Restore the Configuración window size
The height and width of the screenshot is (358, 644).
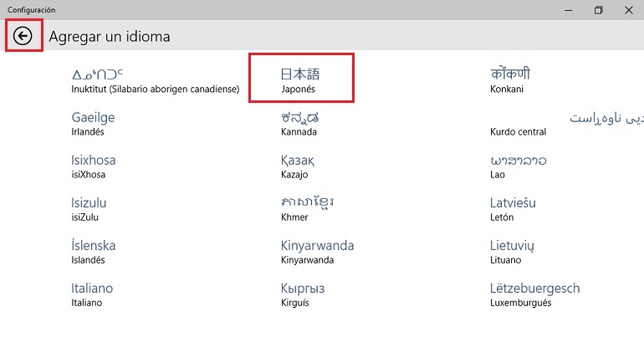(598, 10)
